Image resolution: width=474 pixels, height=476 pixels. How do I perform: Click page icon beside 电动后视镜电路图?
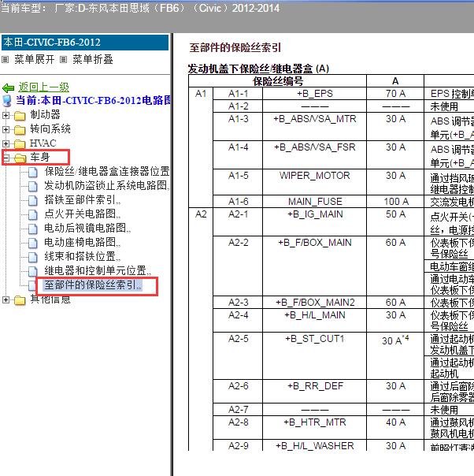tap(33, 229)
